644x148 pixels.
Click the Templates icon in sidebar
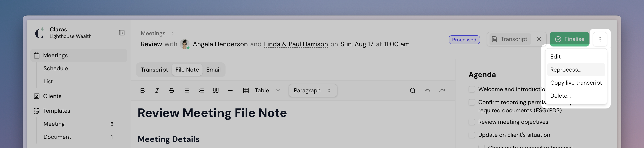37,111
